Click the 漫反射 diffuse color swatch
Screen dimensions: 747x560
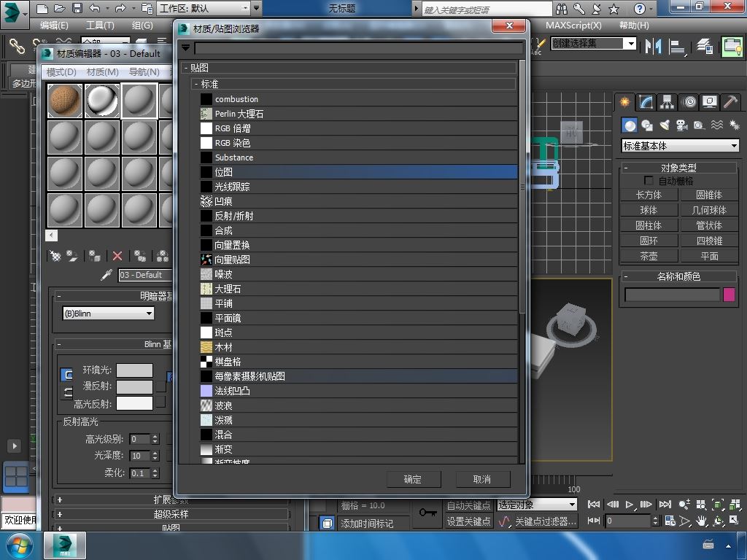click(135, 386)
